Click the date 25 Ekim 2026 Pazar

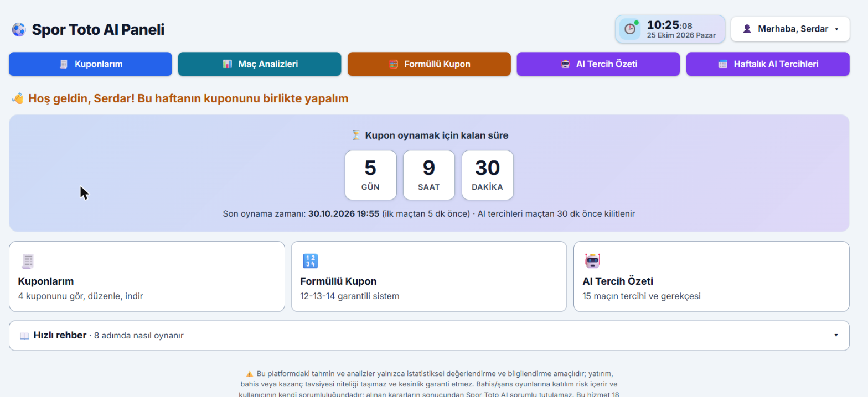pos(681,35)
